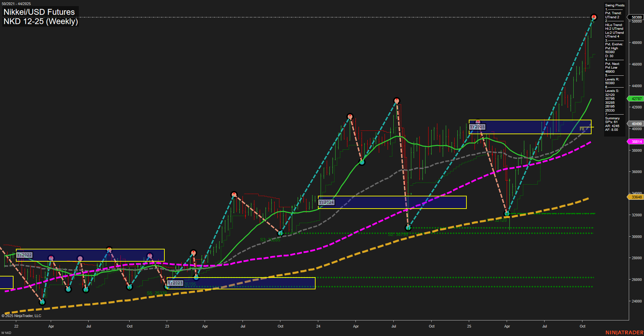This screenshot has height=336, width=644.
Task: Switch to the W NKD chart tab
Action: (7, 332)
